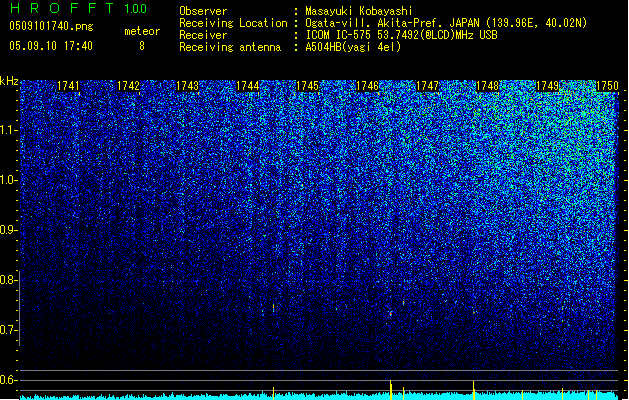
Task: Click antenna text A504HB(yagi 4el)
Action: pyautogui.click(x=353, y=47)
